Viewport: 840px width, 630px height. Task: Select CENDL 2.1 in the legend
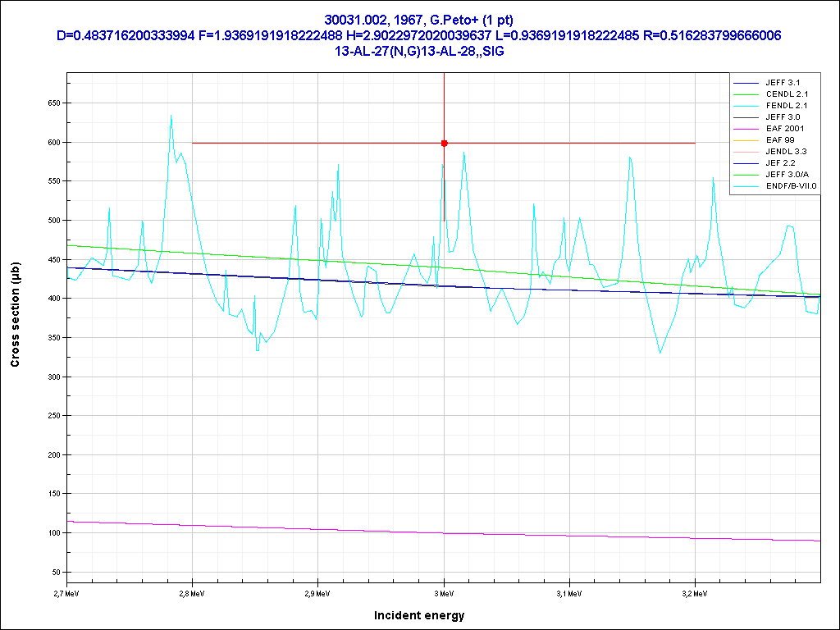(x=787, y=94)
